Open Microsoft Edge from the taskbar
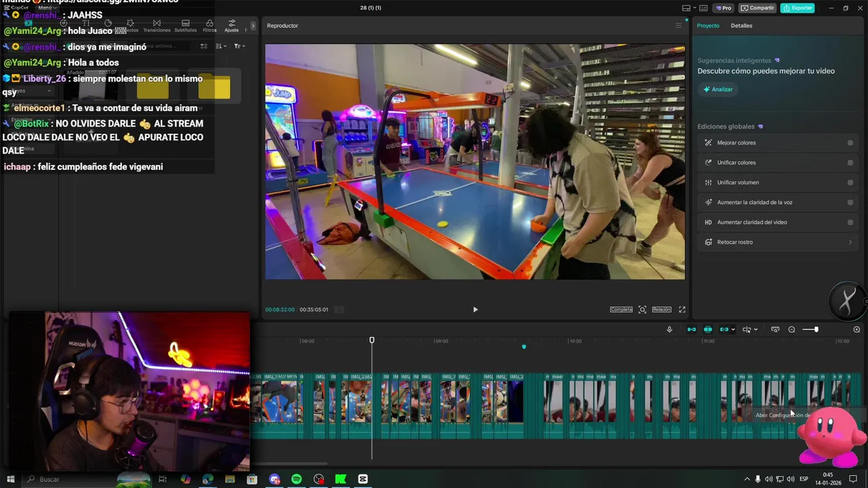Viewport: 868px width, 488px height. [208, 479]
